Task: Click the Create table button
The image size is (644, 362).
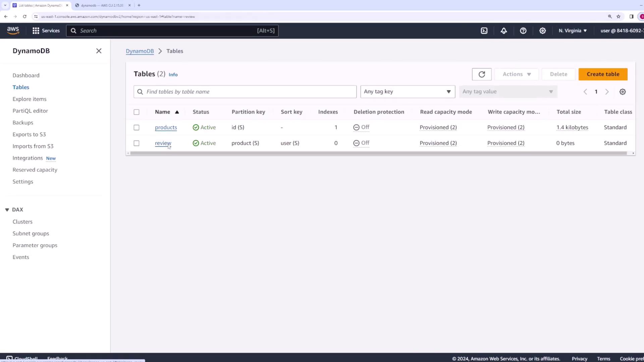Action: click(x=603, y=74)
